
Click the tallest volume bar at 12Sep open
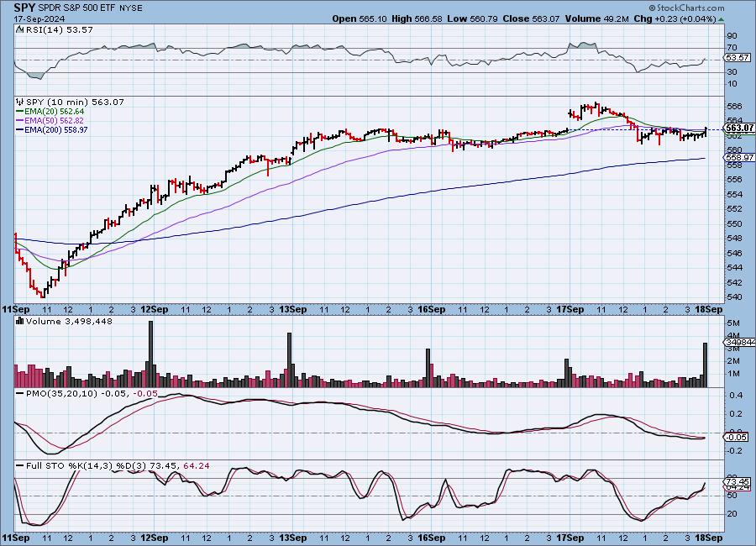(150, 354)
